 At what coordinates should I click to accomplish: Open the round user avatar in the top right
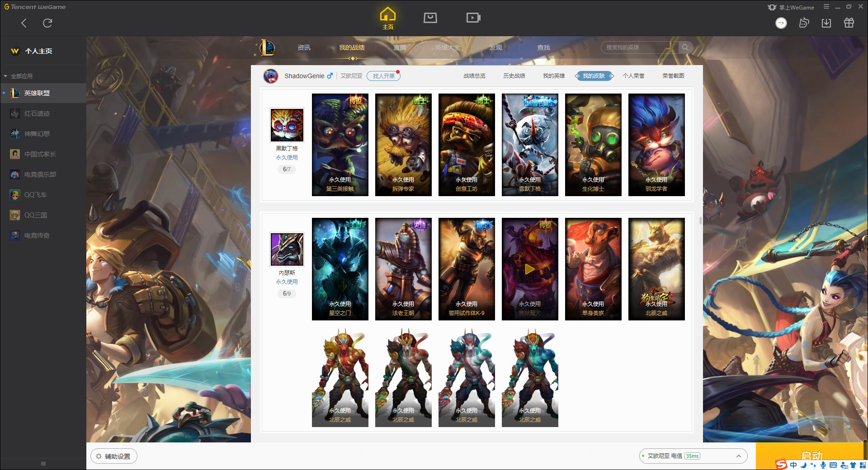coord(781,23)
